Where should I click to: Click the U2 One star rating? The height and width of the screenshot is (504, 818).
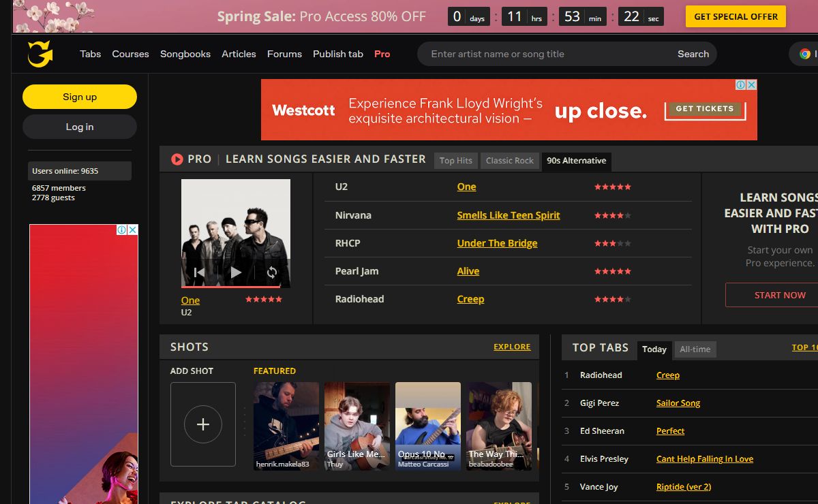613,187
